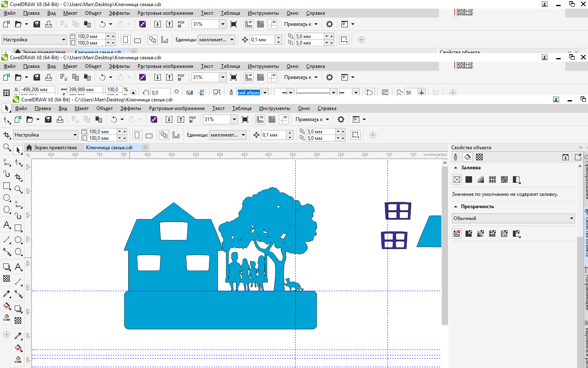Click Print icon in the lowest window's toolbar
This screenshot has width=588, height=368.
click(60, 119)
